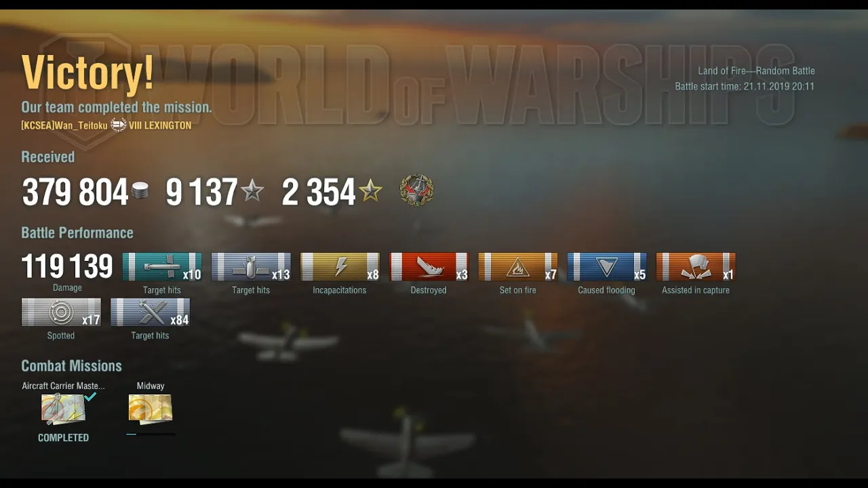Click the silver credits coin icon
Screen dimensions: 868x488
tap(140, 191)
